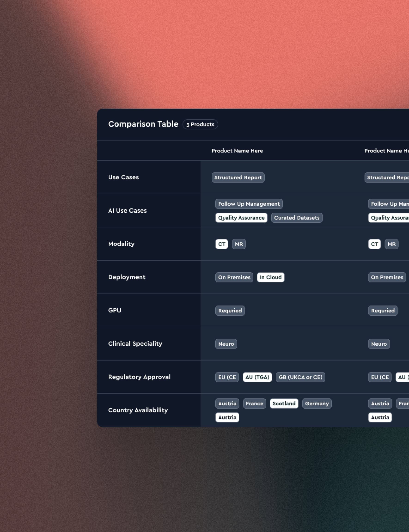Toggle highlighted white Austria tag in first column
Viewport: 409px width, 532px height.
tap(227, 417)
